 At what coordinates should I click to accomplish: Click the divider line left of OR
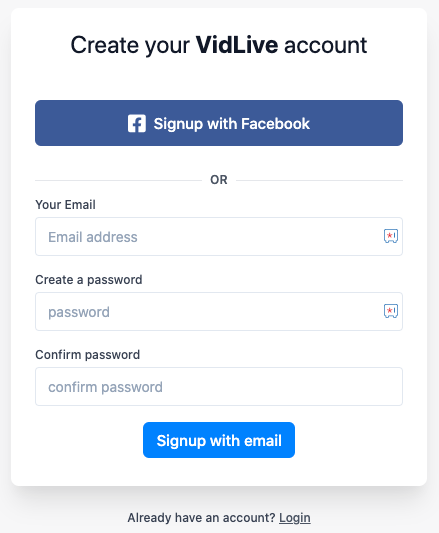click(118, 180)
